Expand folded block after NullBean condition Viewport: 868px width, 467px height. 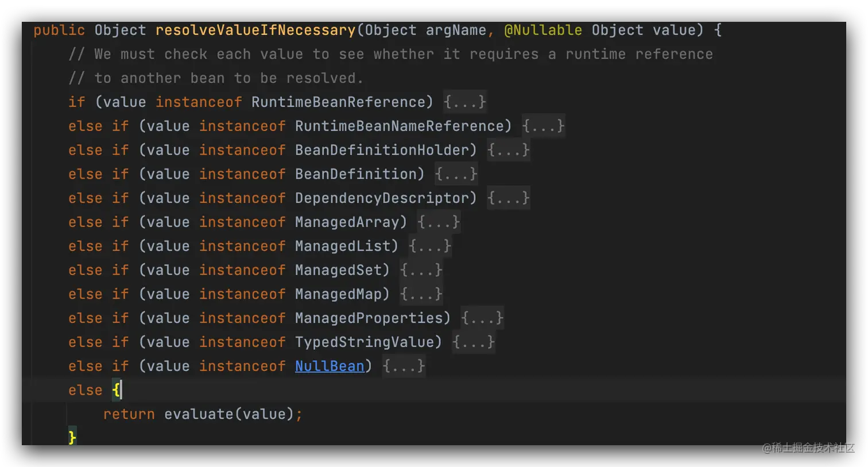(404, 366)
